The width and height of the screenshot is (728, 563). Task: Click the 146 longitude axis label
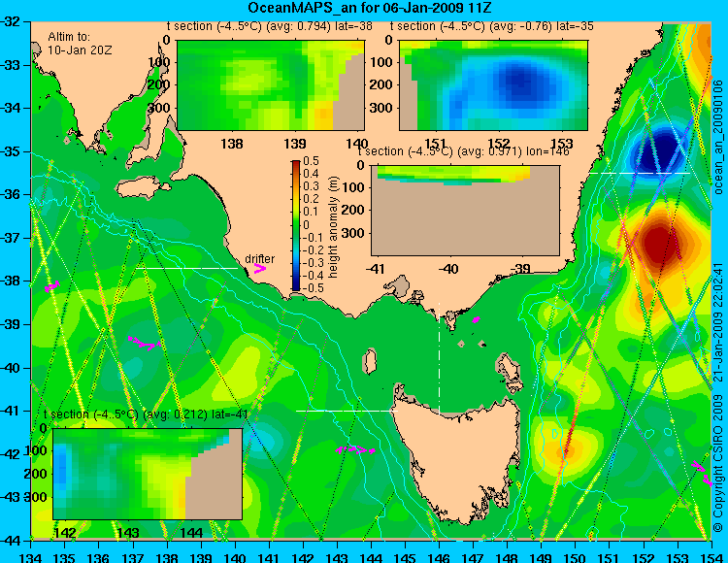pos(439,557)
